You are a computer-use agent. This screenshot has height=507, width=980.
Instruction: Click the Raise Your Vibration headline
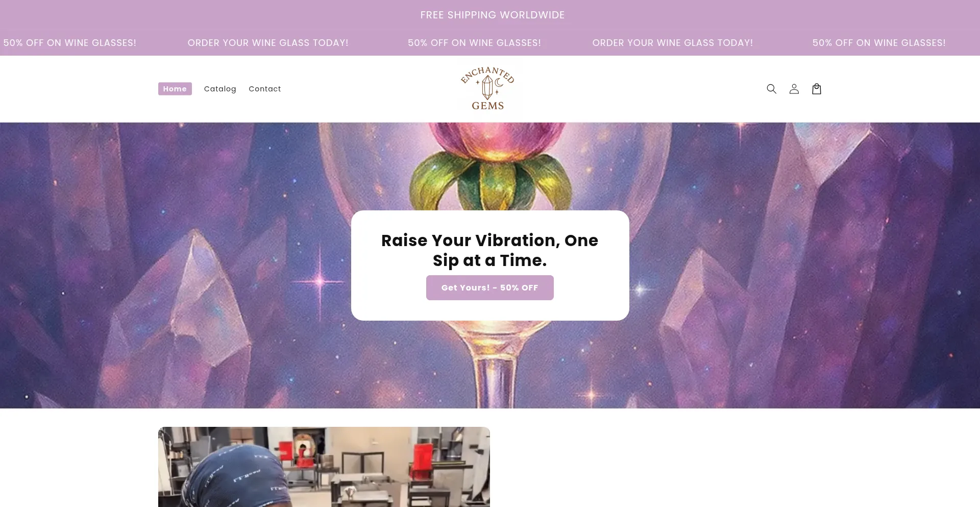click(489, 250)
